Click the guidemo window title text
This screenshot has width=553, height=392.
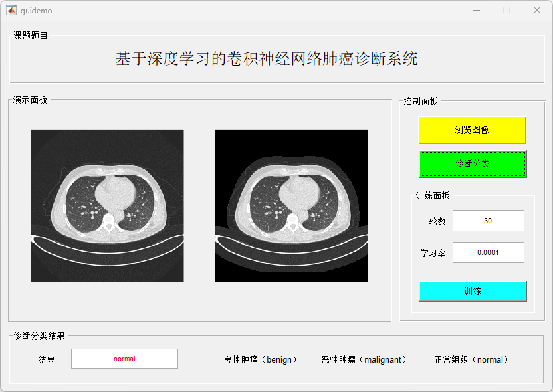click(37, 11)
